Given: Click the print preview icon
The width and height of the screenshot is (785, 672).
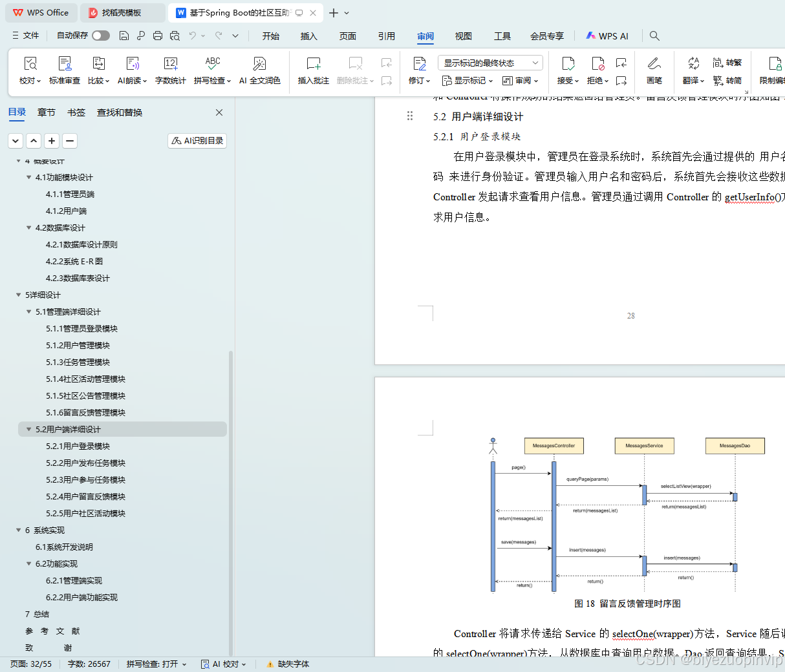Looking at the screenshot, I should 175,36.
